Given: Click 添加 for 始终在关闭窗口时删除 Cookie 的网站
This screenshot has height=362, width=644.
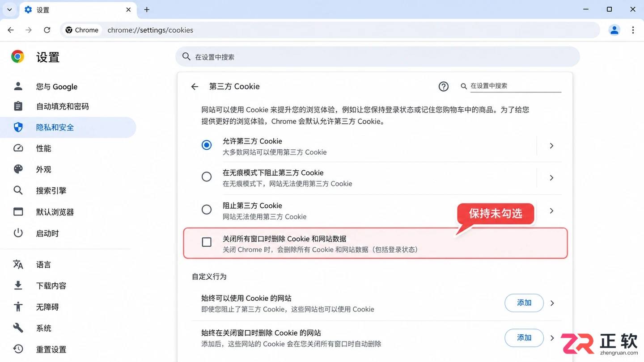Looking at the screenshot, I should point(524,338).
